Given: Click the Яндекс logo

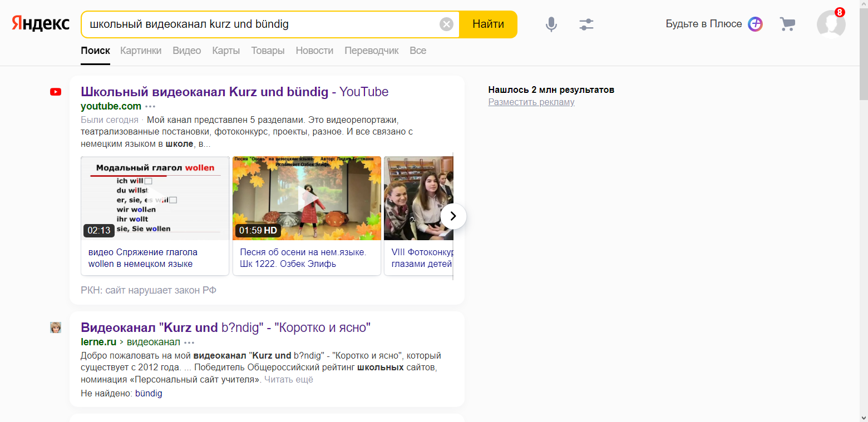Looking at the screenshot, I should click(41, 24).
